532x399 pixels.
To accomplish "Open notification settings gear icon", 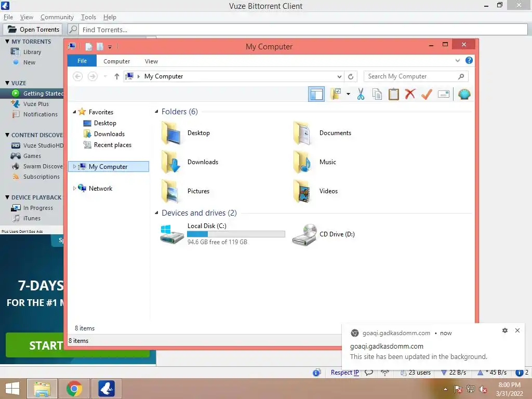I will (x=505, y=330).
